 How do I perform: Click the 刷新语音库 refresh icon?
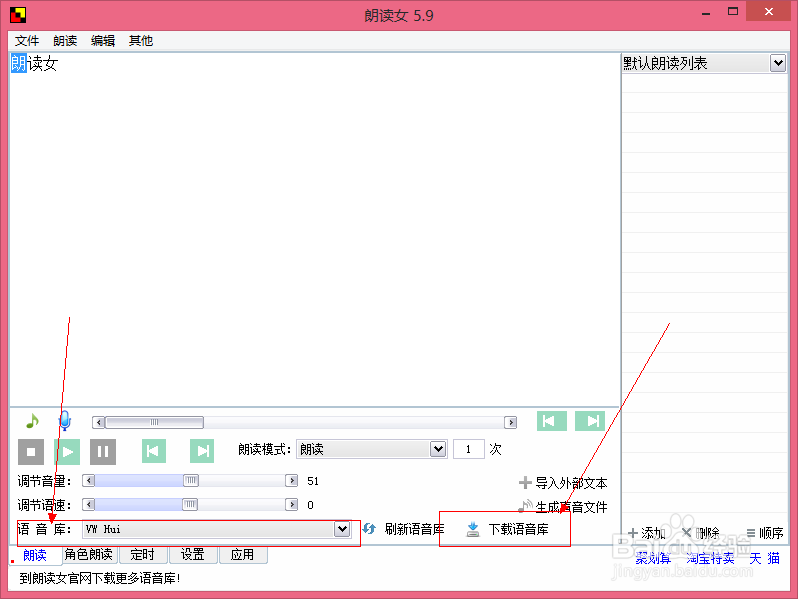coord(369,529)
